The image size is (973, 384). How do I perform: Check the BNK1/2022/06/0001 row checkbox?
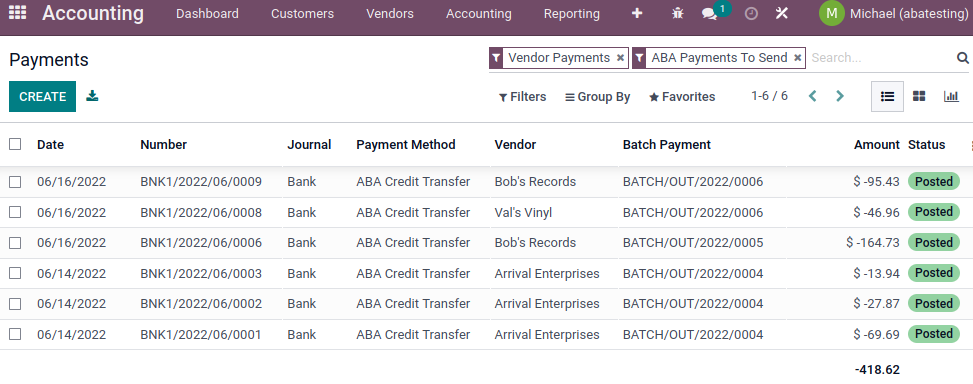15,334
